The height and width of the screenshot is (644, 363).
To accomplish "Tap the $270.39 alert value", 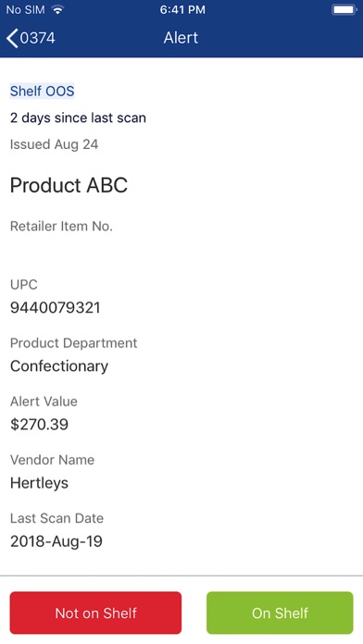I will click(39, 425).
